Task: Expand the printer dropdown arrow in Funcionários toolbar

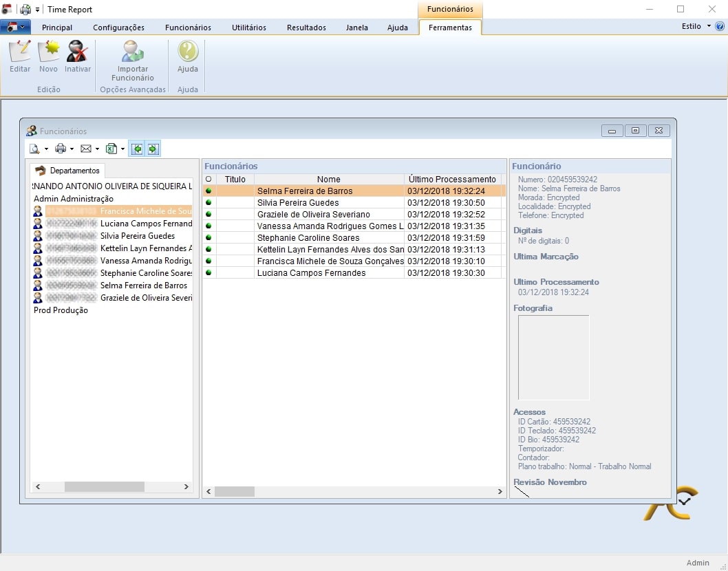Action: tap(72, 149)
